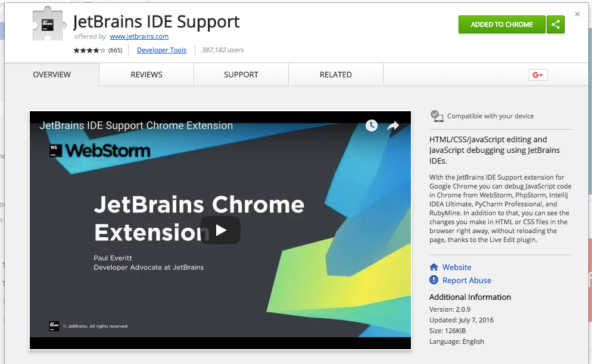Click the Report Abuse exclamation icon
The height and width of the screenshot is (364, 592).
(x=434, y=280)
